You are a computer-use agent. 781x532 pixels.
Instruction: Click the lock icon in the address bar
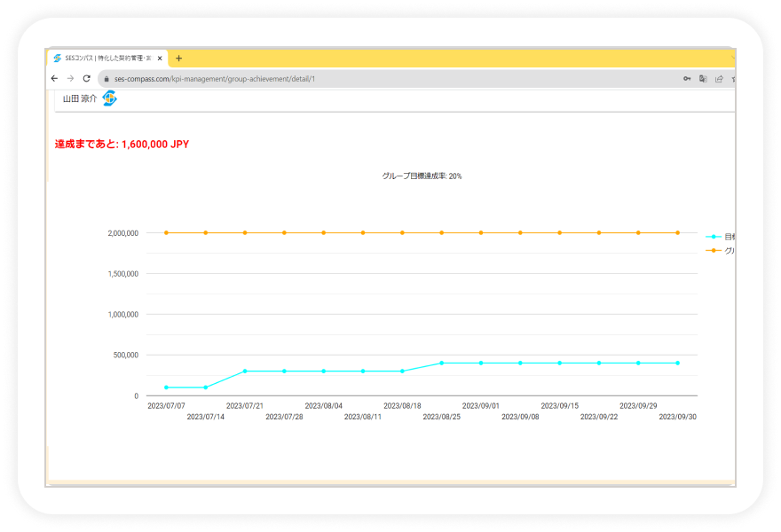pyautogui.click(x=106, y=79)
